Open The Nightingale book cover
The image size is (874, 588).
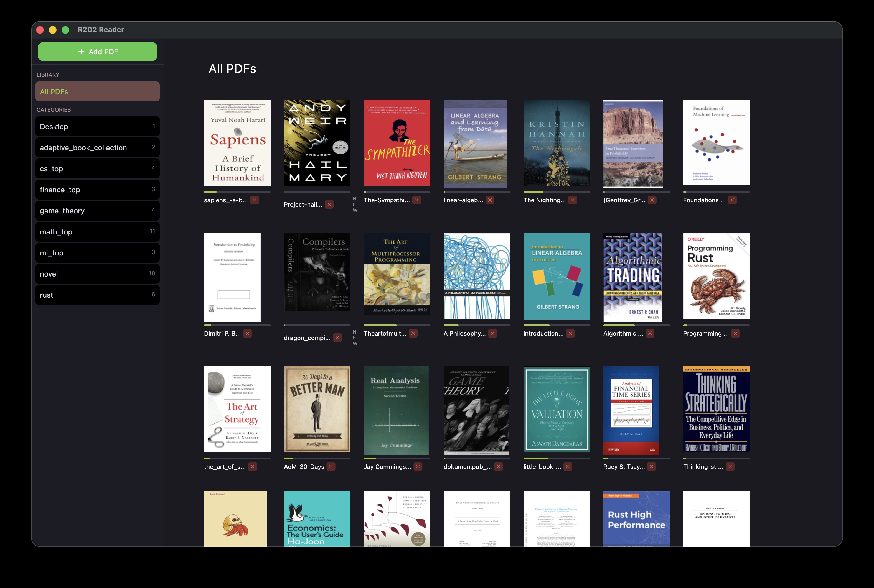[557, 143]
